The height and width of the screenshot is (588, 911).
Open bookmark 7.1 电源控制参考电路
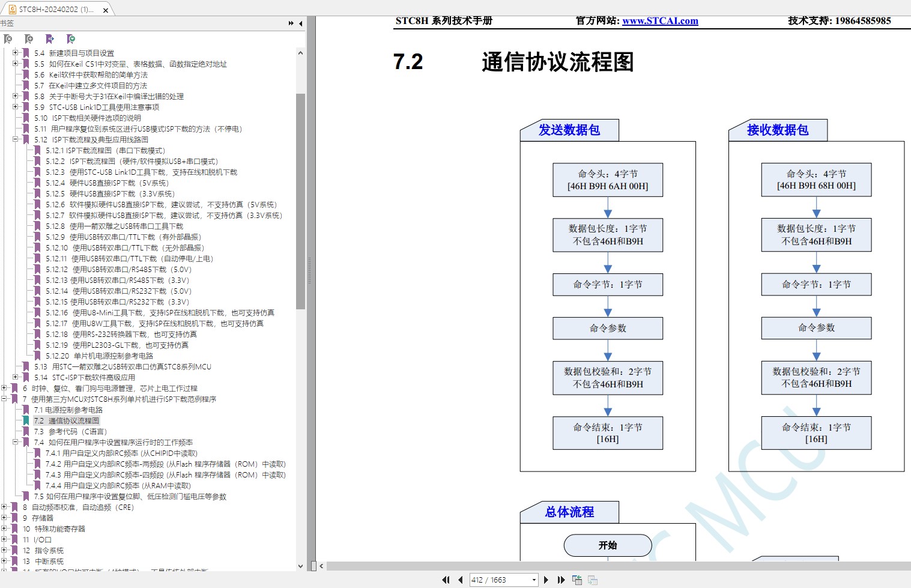(68, 410)
